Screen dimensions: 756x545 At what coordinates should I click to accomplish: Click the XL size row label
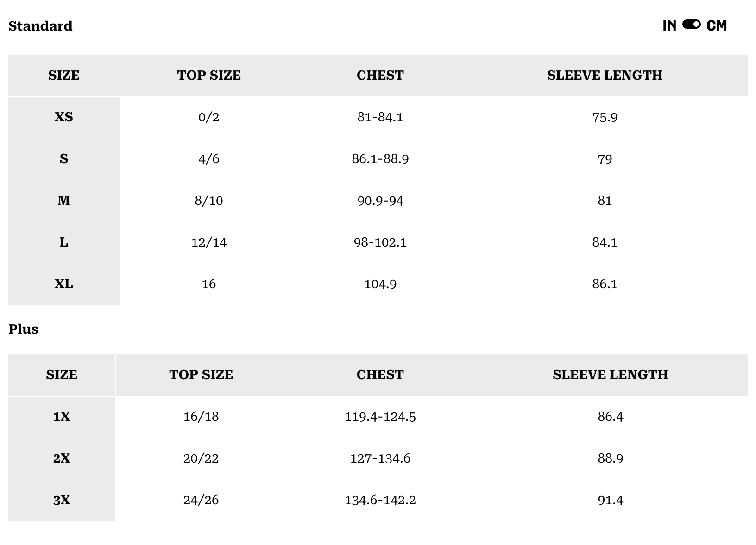tap(64, 284)
